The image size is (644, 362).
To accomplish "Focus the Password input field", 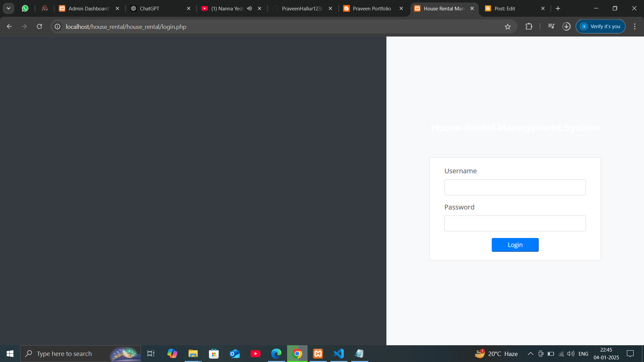I will 515,224.
